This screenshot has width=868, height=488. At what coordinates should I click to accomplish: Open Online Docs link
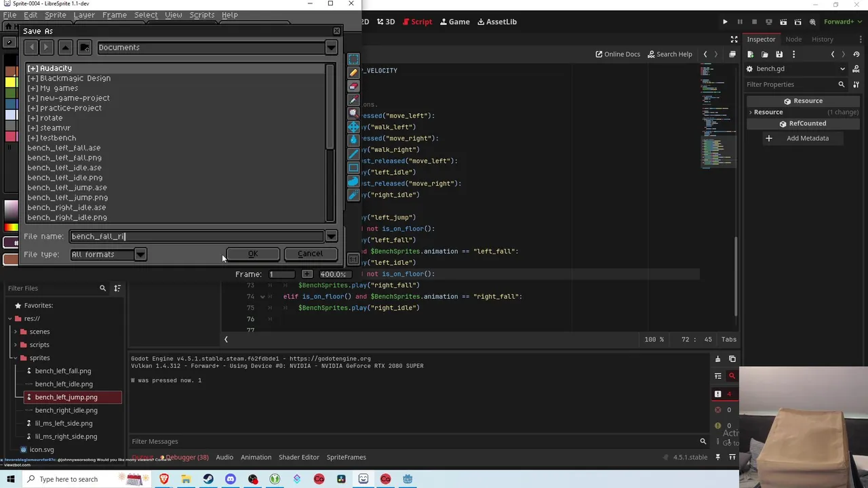[618, 54]
